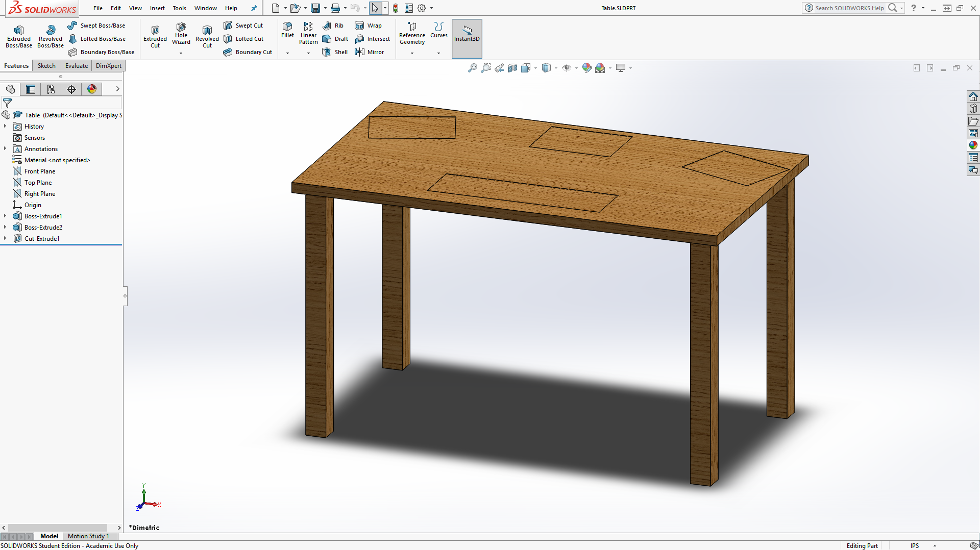980x550 pixels.
Task: Click the Edit Appearance icon
Action: 587,68
